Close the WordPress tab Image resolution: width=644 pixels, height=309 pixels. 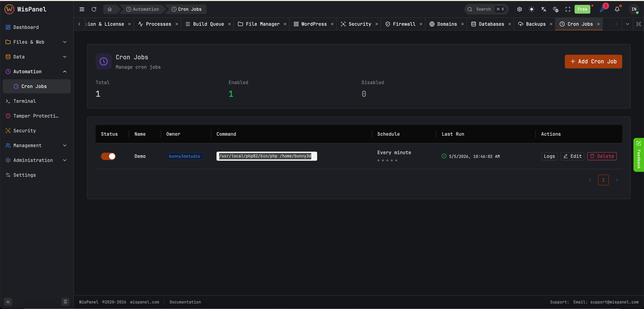tap(332, 24)
